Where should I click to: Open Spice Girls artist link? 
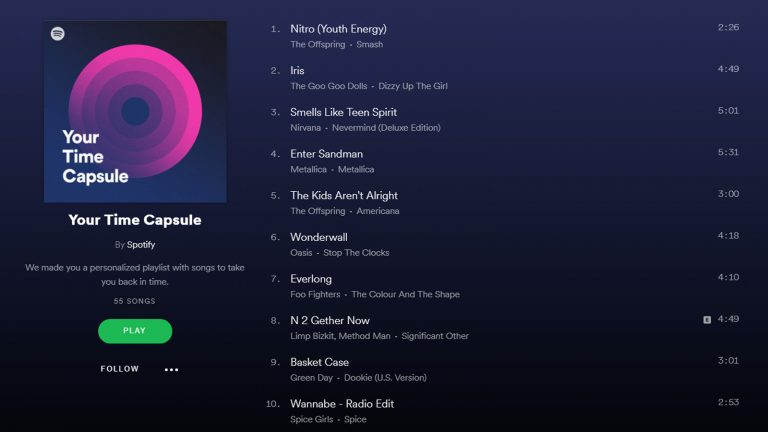point(312,419)
